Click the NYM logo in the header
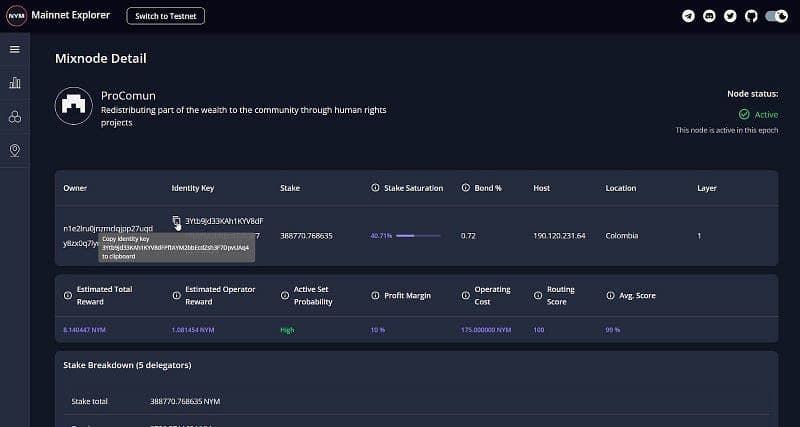This screenshot has width=800, height=427. coord(16,16)
